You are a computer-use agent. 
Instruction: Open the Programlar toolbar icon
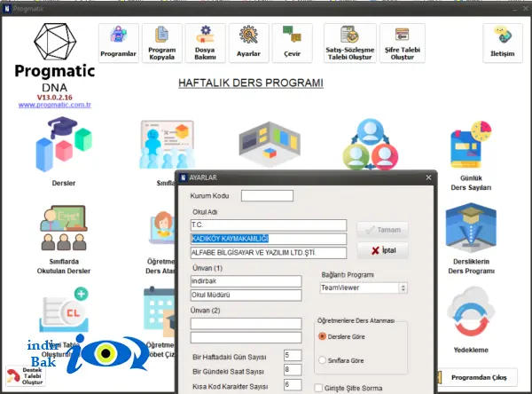tap(119, 43)
